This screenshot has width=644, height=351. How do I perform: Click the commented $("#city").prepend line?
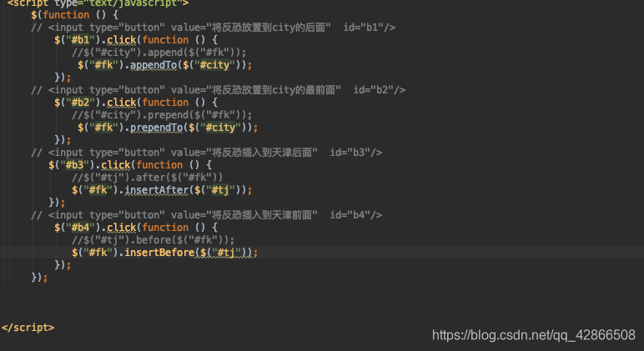click(162, 115)
